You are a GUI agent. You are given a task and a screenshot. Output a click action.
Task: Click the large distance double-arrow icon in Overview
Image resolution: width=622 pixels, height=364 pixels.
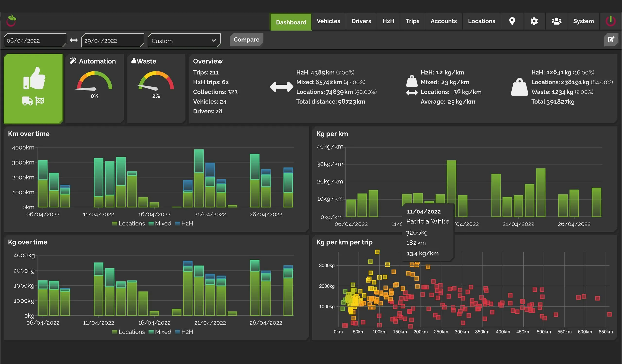point(282,87)
